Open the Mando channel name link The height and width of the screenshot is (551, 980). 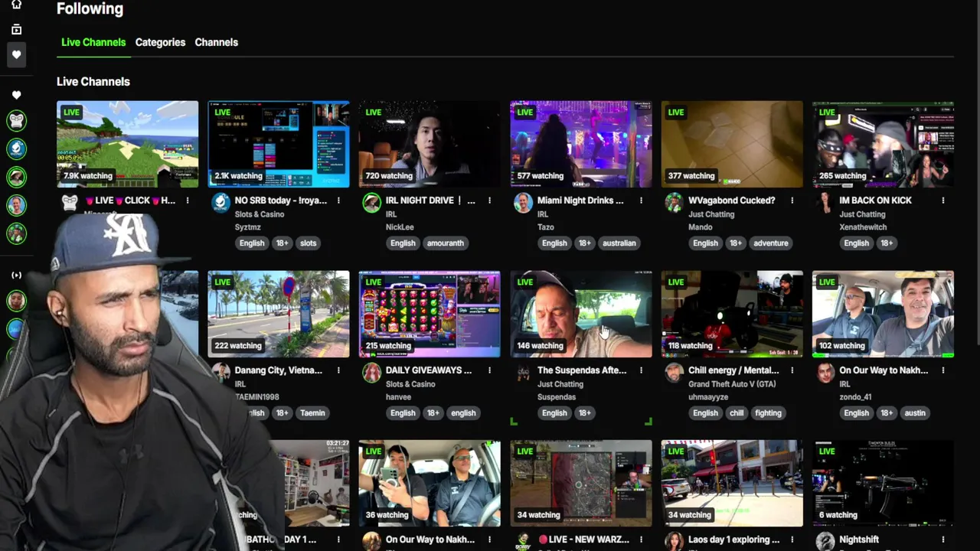701,227
